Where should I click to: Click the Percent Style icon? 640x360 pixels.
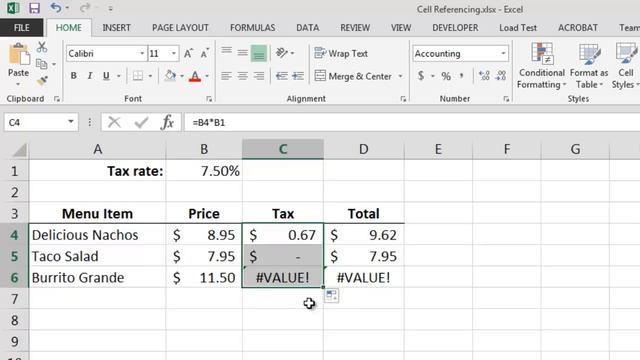point(446,76)
